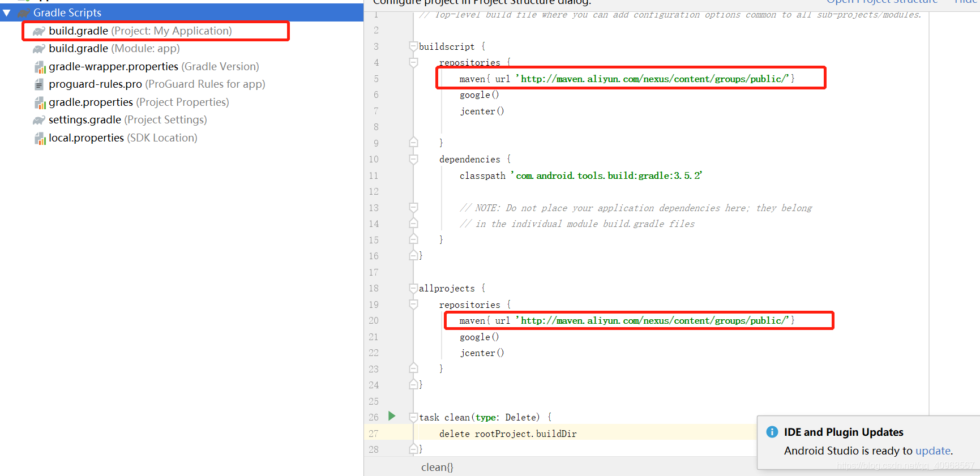Click the Gradle icon beside build.gradle (Module: app)

click(x=38, y=49)
